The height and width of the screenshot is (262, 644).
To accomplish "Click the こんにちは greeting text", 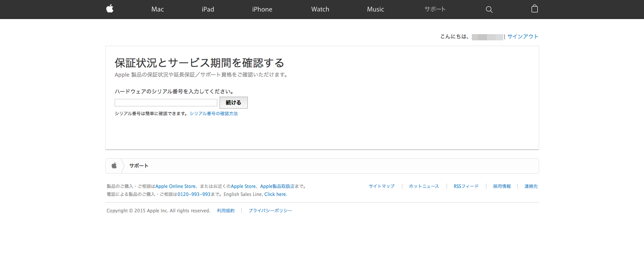I will 455,37.
